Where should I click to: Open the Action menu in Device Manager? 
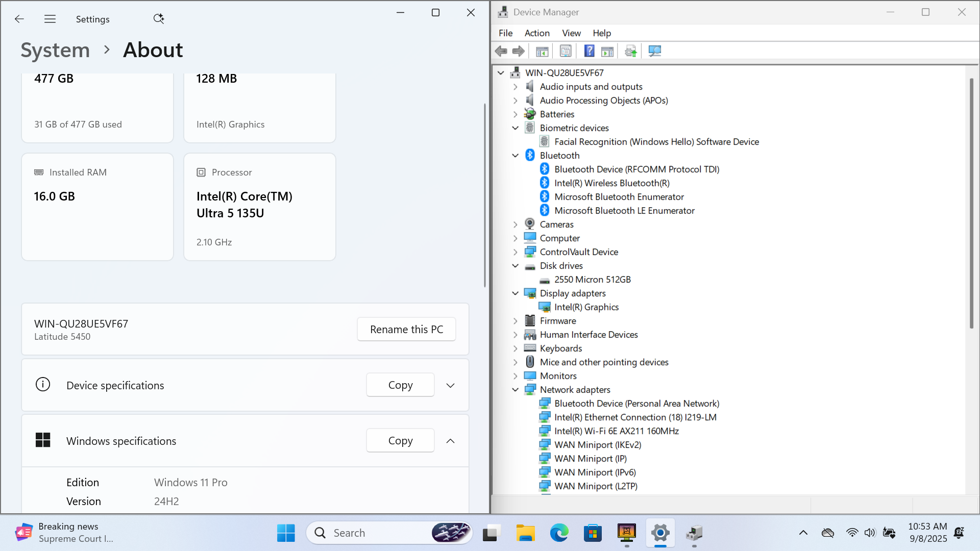click(537, 33)
